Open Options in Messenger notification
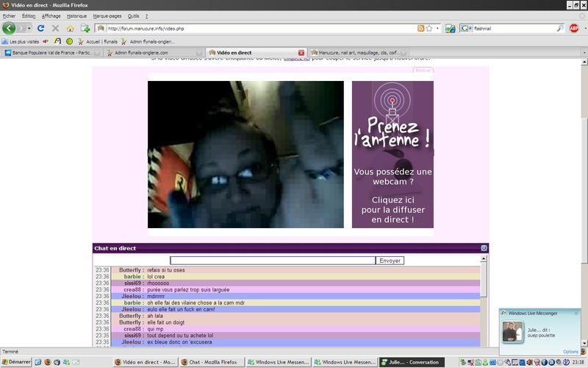This screenshot has height=368, width=588. pyautogui.click(x=570, y=351)
